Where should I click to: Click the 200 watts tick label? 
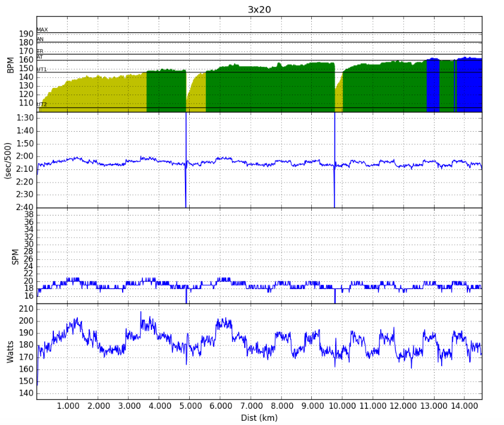click(x=26, y=321)
